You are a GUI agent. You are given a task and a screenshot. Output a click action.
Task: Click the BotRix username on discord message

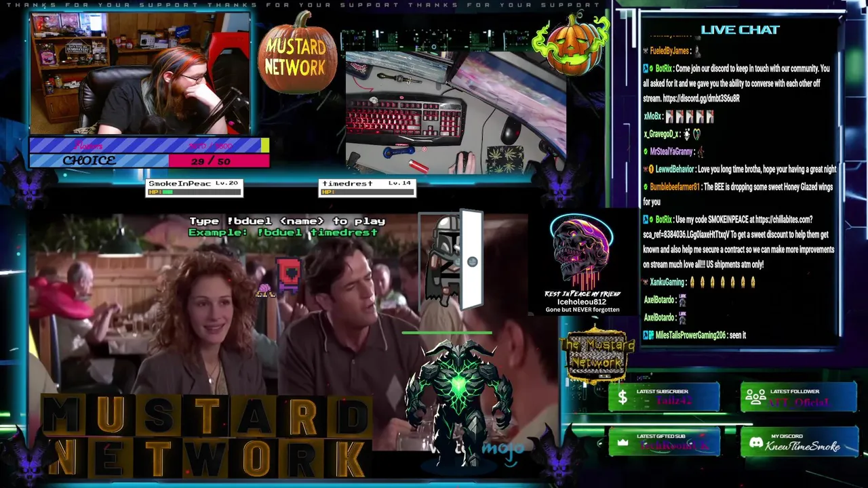tap(663, 68)
